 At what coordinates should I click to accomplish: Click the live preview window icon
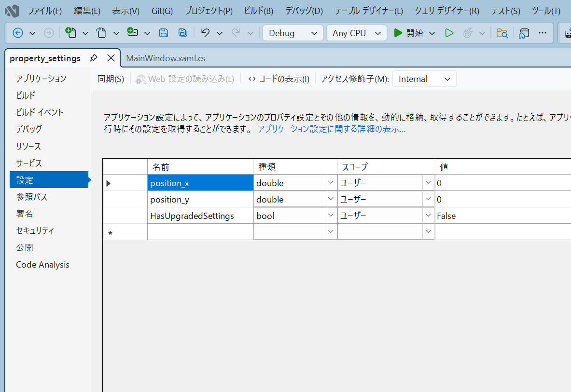[x=524, y=33]
